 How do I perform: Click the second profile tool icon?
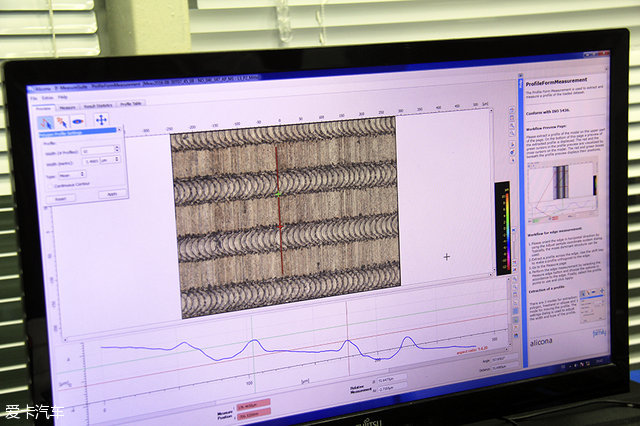pyautogui.click(x=62, y=120)
